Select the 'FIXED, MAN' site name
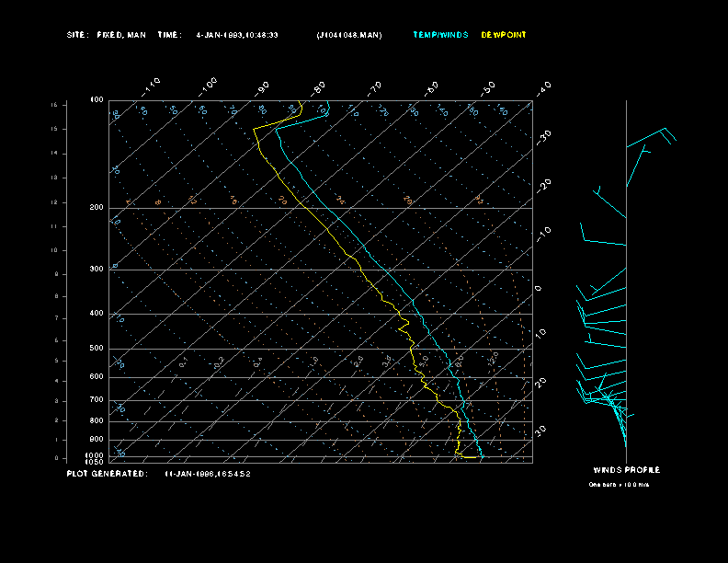The image size is (728, 563). click(121, 35)
